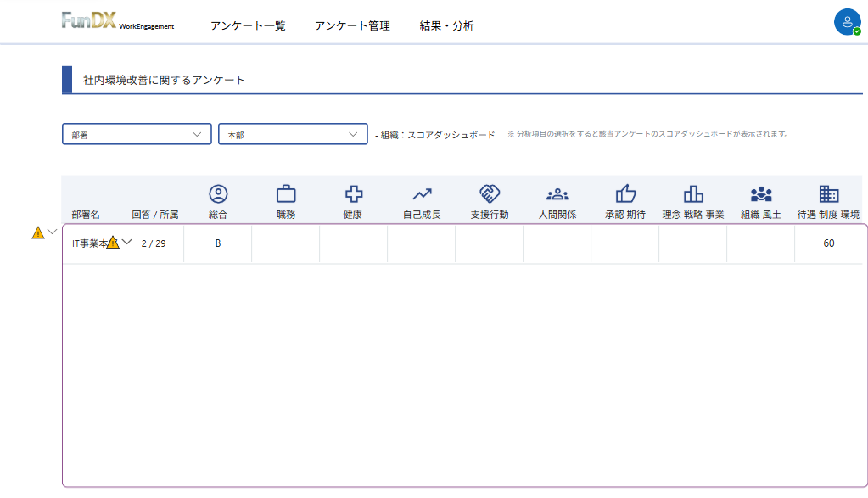Click the 理念 戦略 事業 bar chart icon
Screen dimensions: 868x498
(x=693, y=193)
